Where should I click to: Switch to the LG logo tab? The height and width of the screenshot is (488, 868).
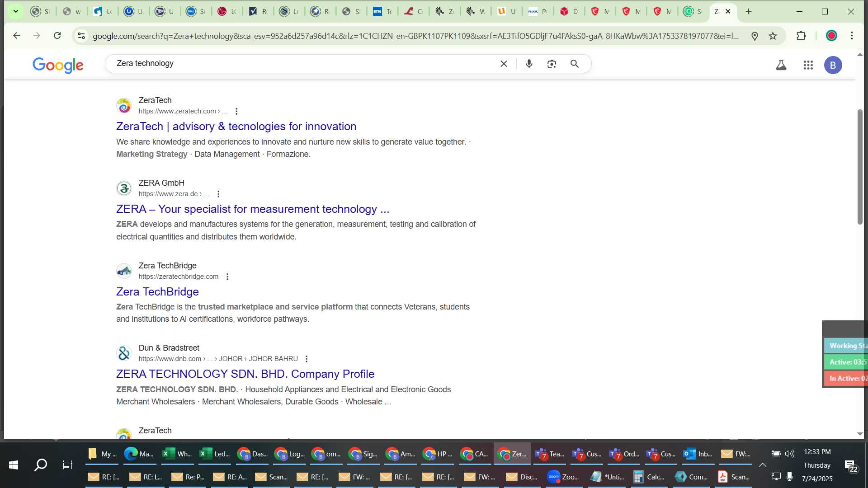tap(227, 11)
